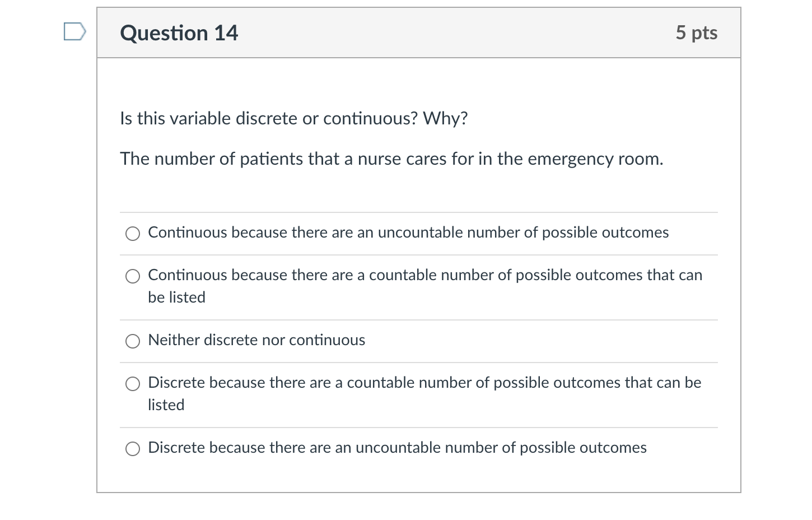Screen dimensions: 812x520
Task: Click the word 'Why?' in the question prompt
Action: click(445, 118)
